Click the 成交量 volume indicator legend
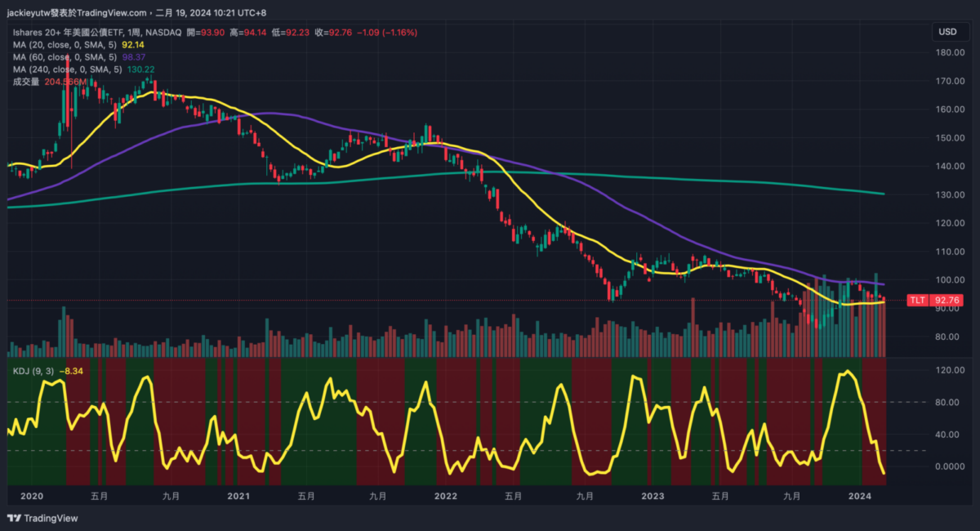The width and height of the screenshot is (980, 531). pos(26,82)
